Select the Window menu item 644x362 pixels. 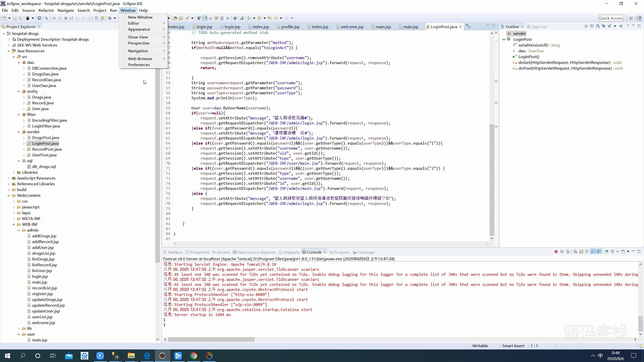tap(128, 10)
